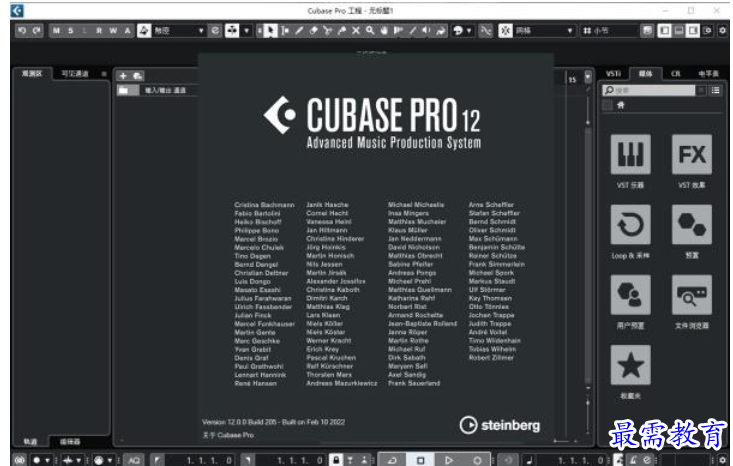Show or hide the lower zone
The height and width of the screenshot is (466, 733).
[679, 31]
